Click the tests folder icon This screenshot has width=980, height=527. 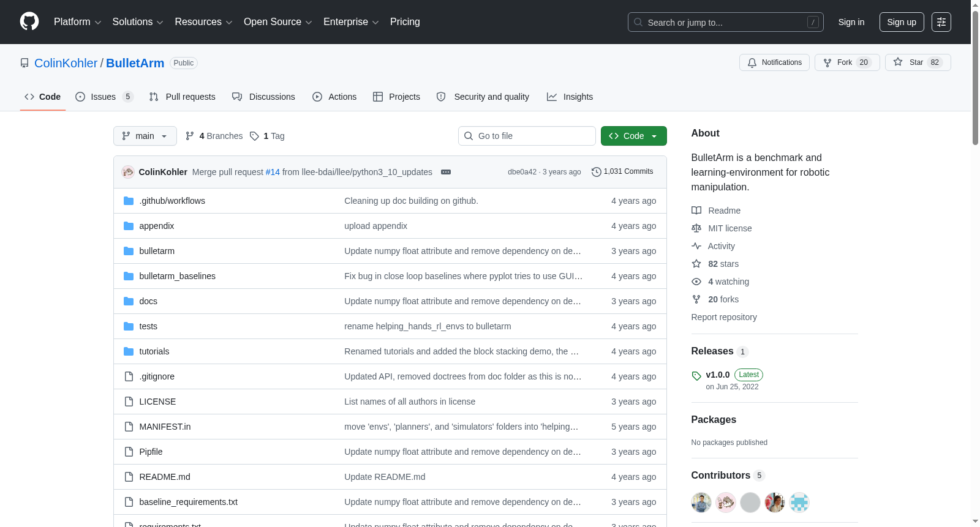(129, 326)
